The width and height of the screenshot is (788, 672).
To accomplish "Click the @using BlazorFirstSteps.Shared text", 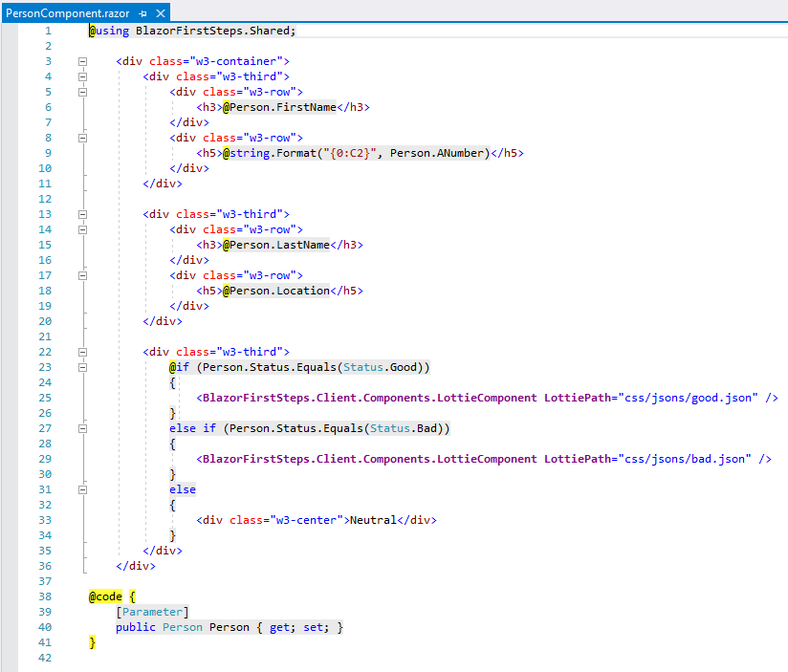I will pyautogui.click(x=192, y=31).
